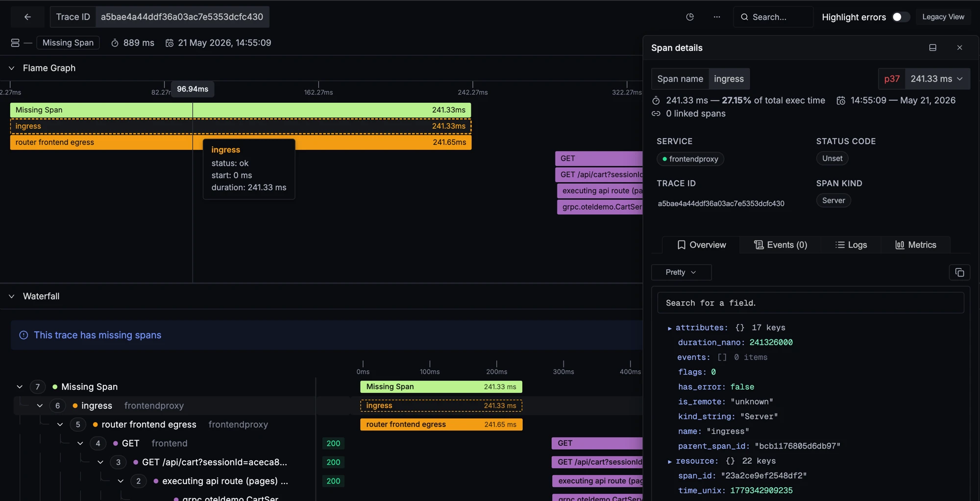980x501 pixels.
Task: Click the Server span kind badge
Action: (833, 200)
